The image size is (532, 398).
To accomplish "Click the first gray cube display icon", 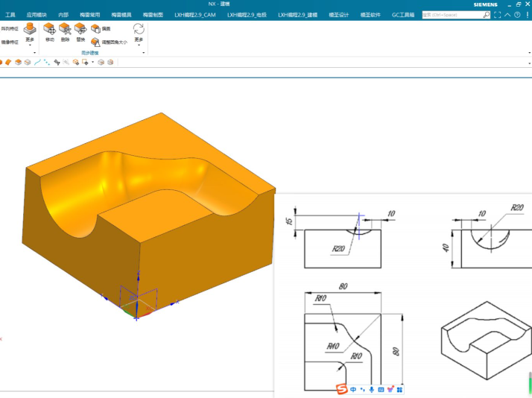I will pyautogui.click(x=101, y=62).
